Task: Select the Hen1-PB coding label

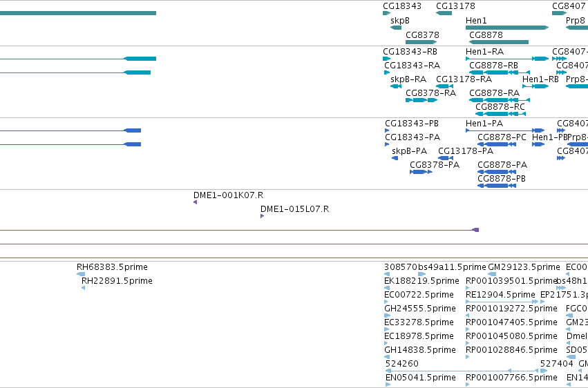Action: coord(549,137)
